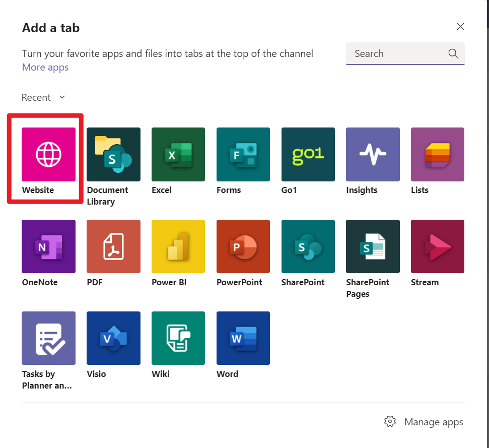
Task: Add the Lists app tile
Action: point(438,154)
